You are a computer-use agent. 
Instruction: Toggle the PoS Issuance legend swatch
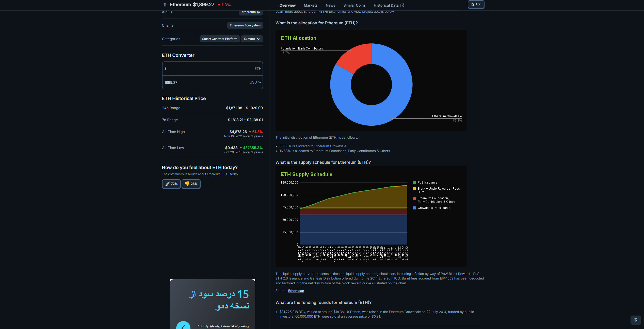tap(414, 183)
